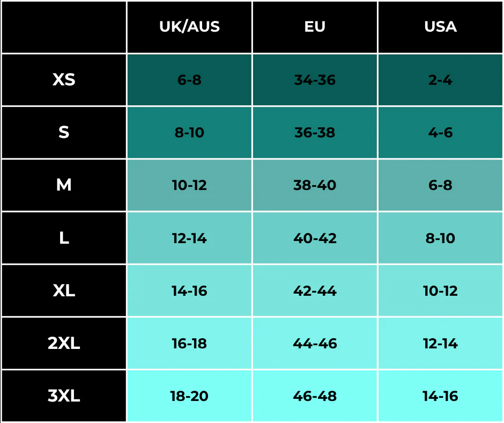
Task: Select the XL size row label
Action: click(x=64, y=291)
